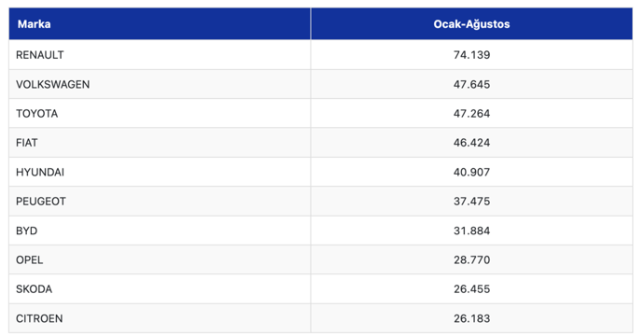The image size is (644, 336).
Task: Click the Marka column header
Action: 160,24
